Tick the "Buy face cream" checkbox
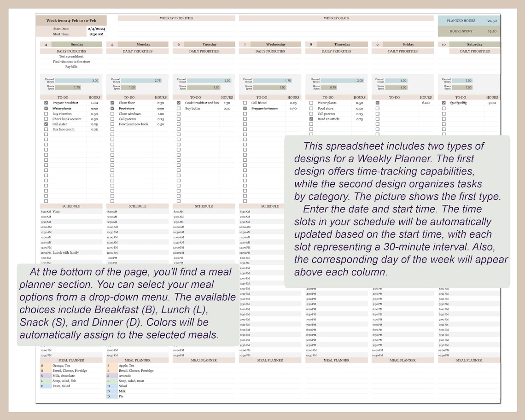Image resolution: width=525 pixels, height=420 pixels. coord(46,130)
